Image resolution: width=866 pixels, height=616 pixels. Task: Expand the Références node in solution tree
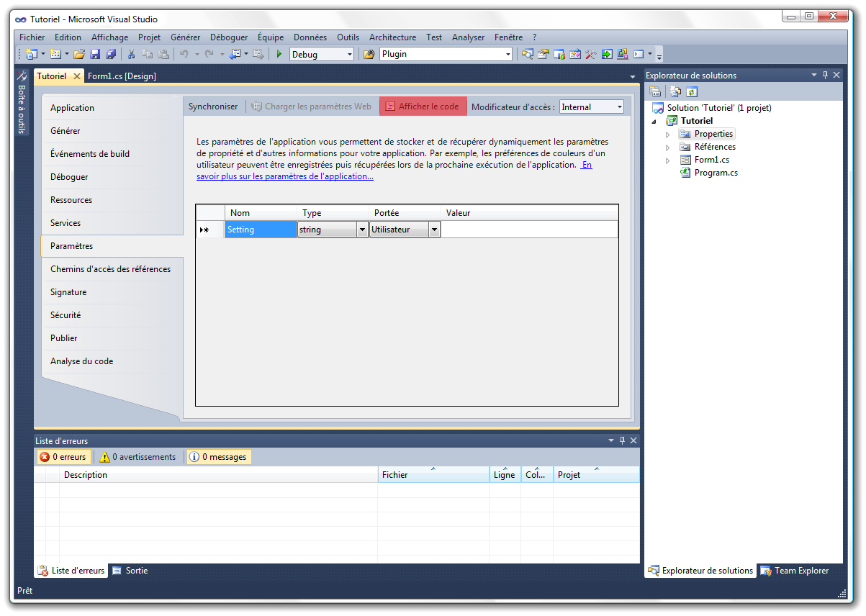coord(667,147)
